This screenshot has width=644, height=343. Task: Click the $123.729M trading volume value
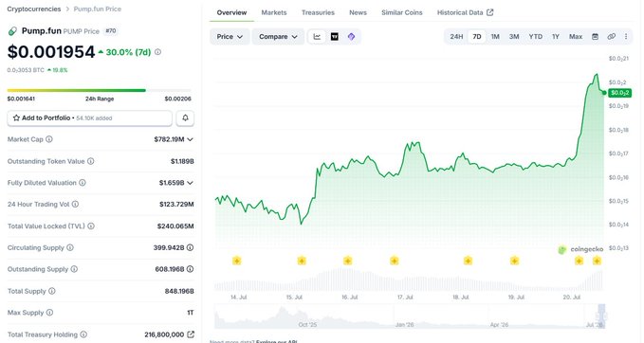tap(176, 205)
